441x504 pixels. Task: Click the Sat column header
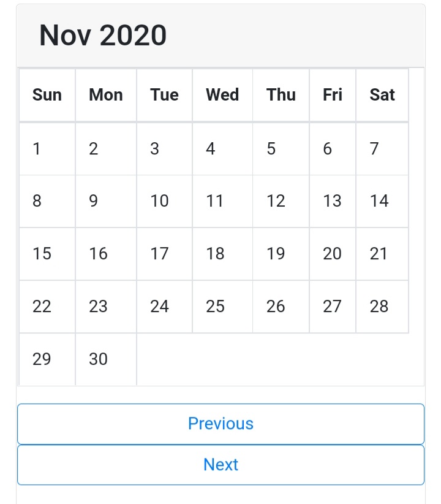point(382,95)
